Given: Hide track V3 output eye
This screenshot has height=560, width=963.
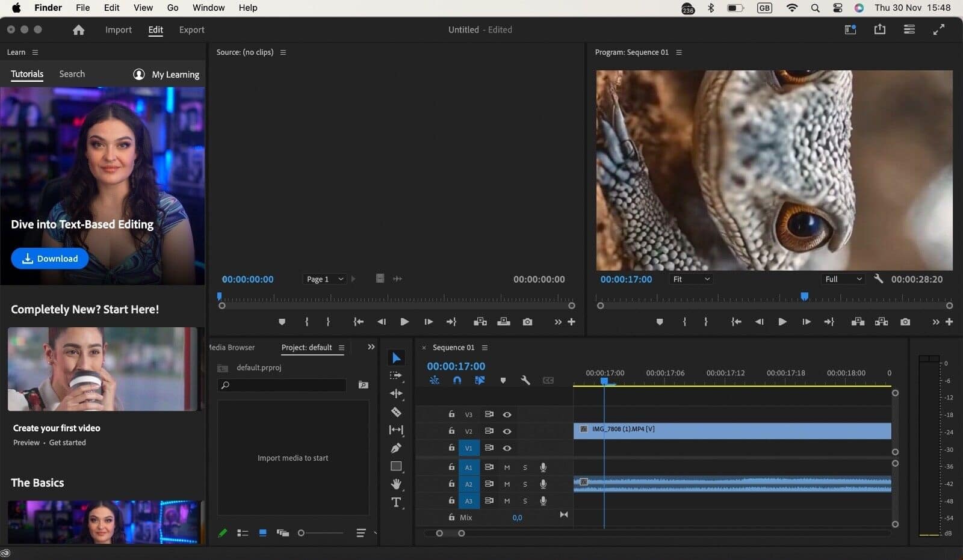Looking at the screenshot, I should (507, 414).
